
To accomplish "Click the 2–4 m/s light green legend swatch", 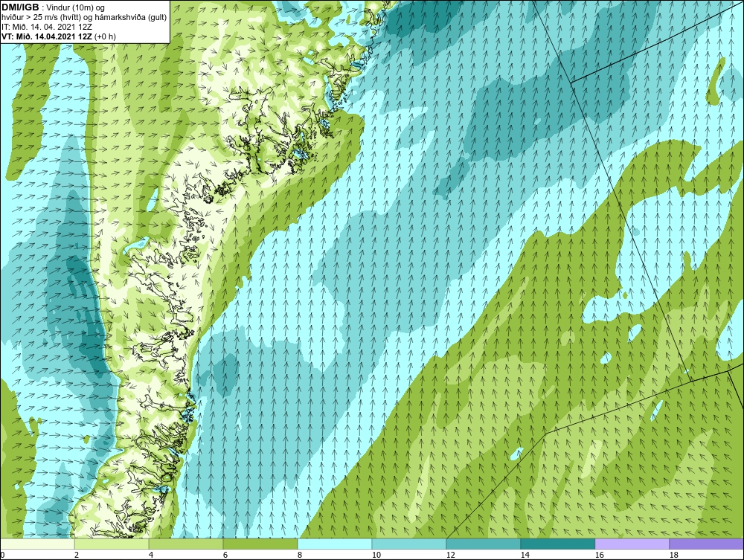I will pyautogui.click(x=112, y=544).
